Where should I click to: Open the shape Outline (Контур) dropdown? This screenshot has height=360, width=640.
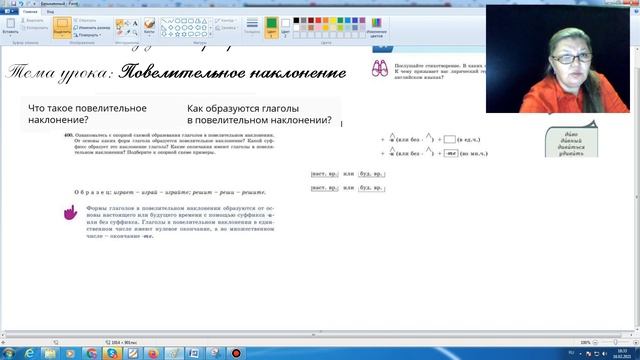click(x=225, y=20)
